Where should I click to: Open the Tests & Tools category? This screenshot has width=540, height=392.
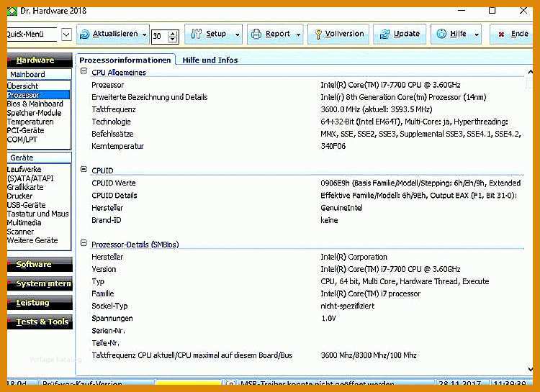tap(40, 322)
